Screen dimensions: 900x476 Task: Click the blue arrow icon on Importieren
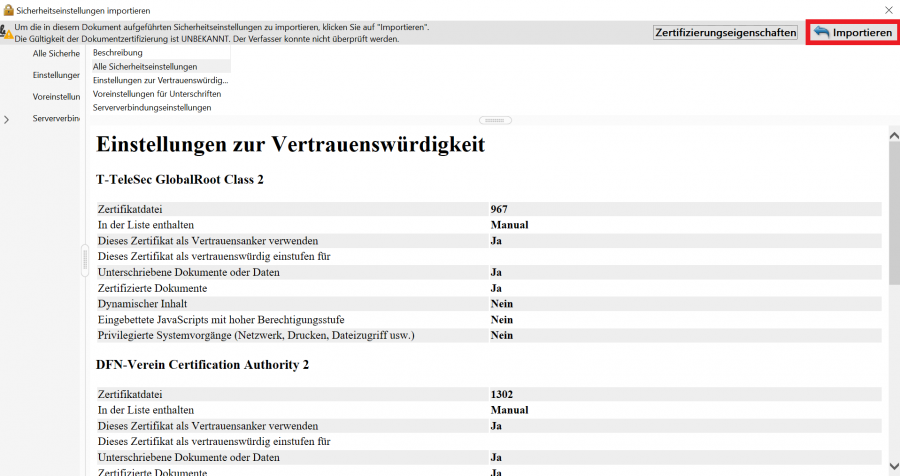821,33
